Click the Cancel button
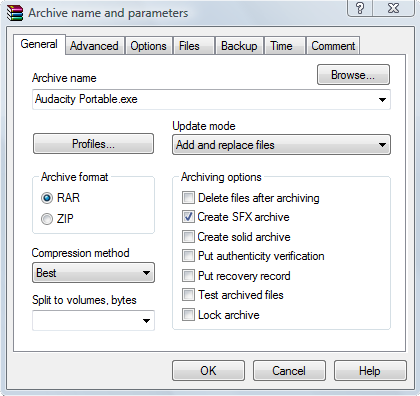This screenshot has height=396, width=420. (289, 370)
